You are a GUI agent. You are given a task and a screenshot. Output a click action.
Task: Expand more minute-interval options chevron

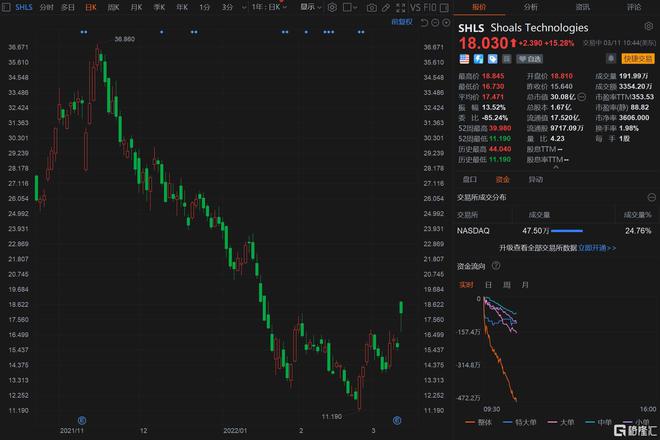pos(244,8)
